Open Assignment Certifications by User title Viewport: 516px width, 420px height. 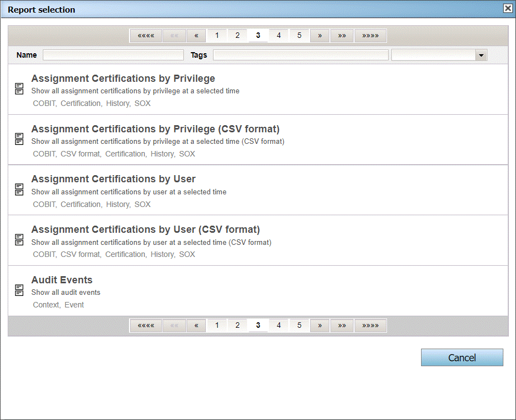click(x=113, y=179)
